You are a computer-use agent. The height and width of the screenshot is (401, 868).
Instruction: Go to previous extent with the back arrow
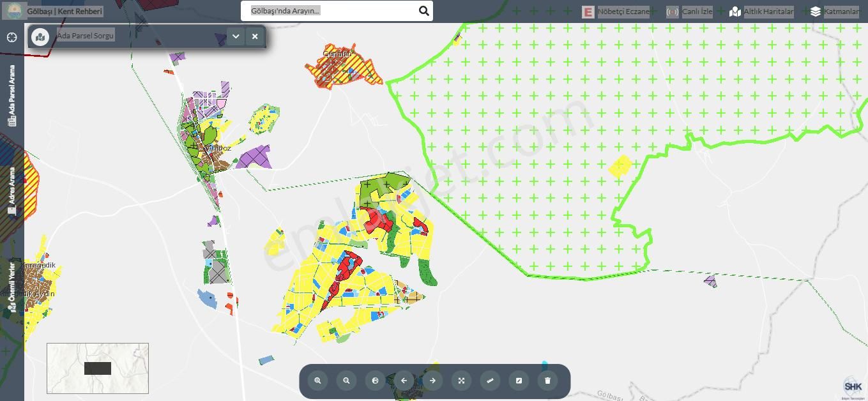(404, 380)
